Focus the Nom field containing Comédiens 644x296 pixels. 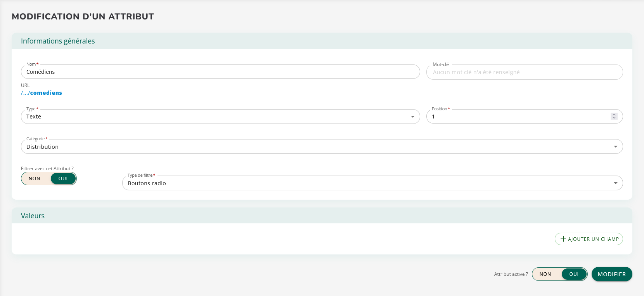click(217, 72)
